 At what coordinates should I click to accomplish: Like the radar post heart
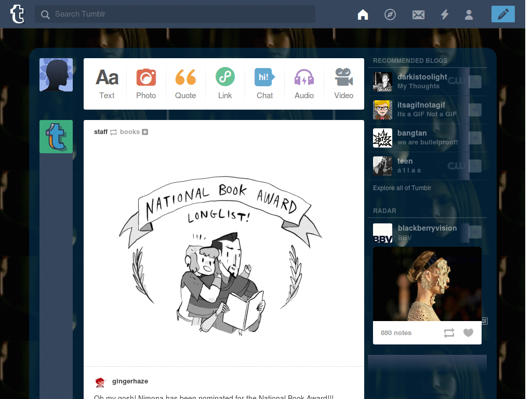[468, 333]
